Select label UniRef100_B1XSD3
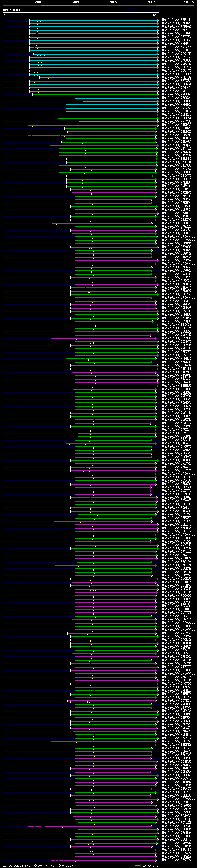Image resolution: width=197 pixels, height=868 pixels. tap(176, 206)
